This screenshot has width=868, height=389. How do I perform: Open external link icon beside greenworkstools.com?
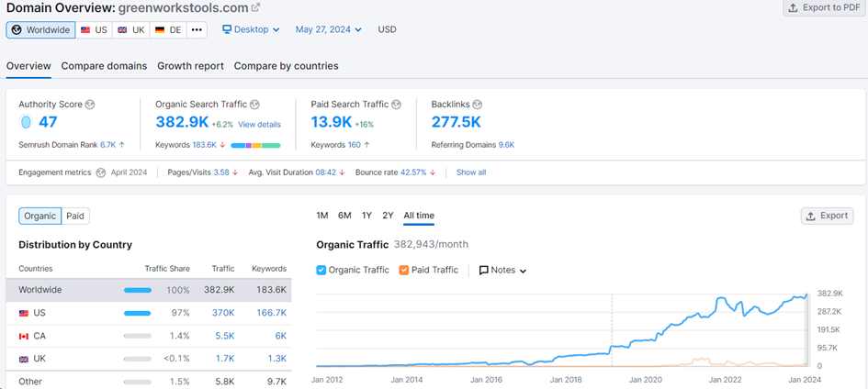pyautogui.click(x=255, y=8)
